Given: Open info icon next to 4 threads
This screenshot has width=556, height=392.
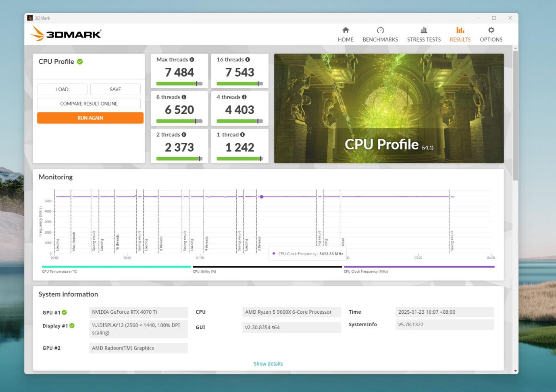Looking at the screenshot, I should 244,97.
